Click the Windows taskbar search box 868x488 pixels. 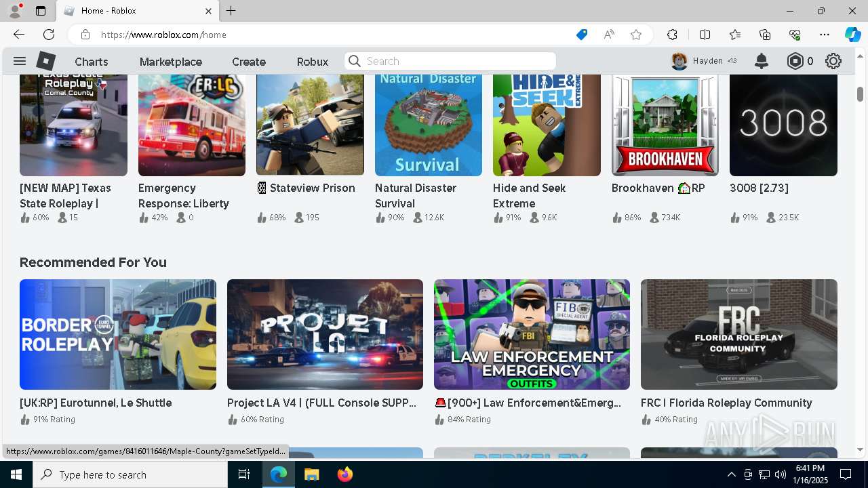pos(130,474)
